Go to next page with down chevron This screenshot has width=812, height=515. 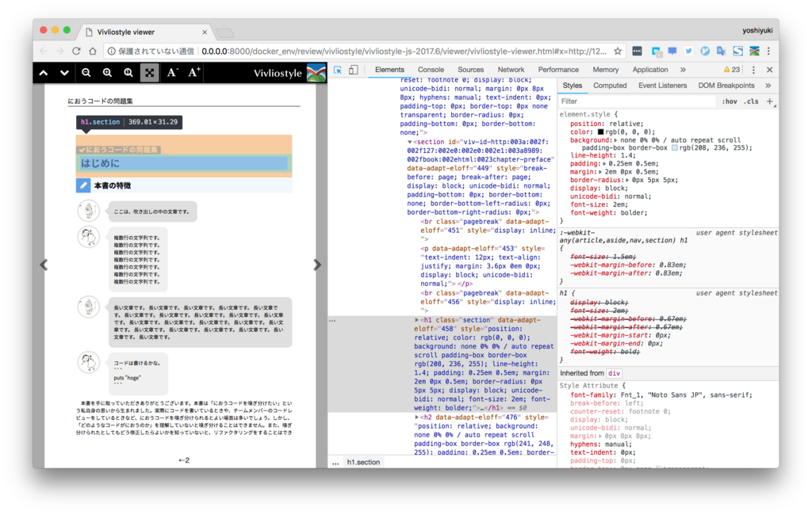point(64,73)
